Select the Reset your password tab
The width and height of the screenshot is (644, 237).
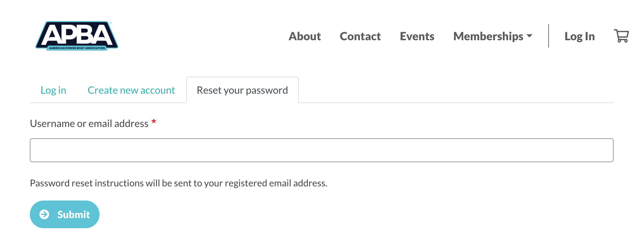coord(242,90)
